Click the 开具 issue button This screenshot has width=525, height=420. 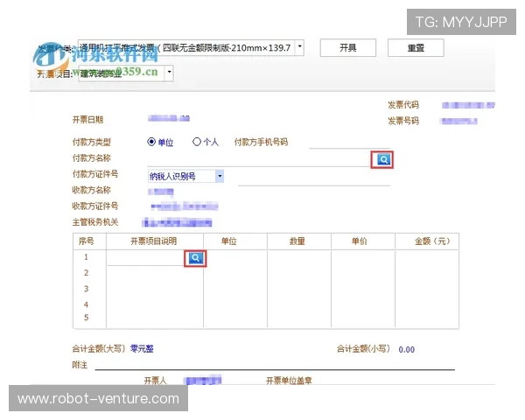click(x=348, y=48)
